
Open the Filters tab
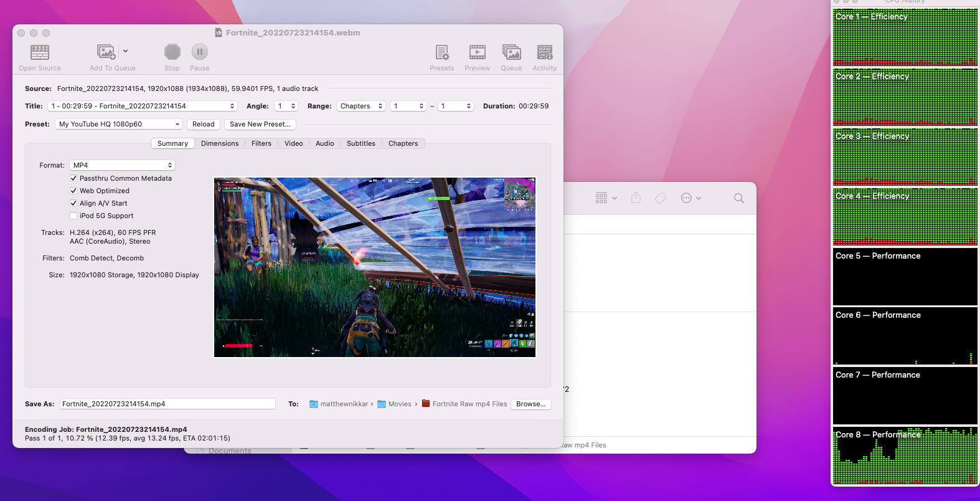point(261,143)
